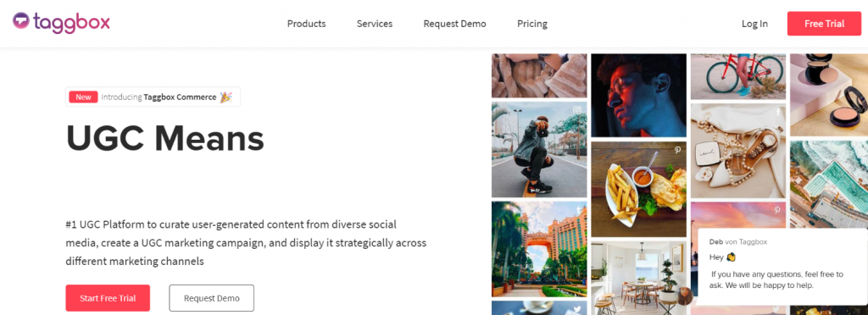
Task: Open the Services menu
Action: pos(375,24)
